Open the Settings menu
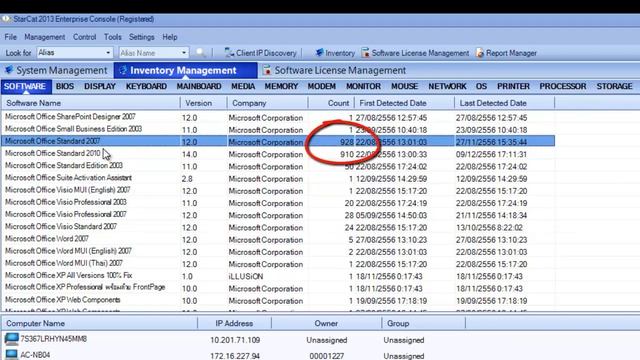The image size is (640, 360). [x=142, y=37]
